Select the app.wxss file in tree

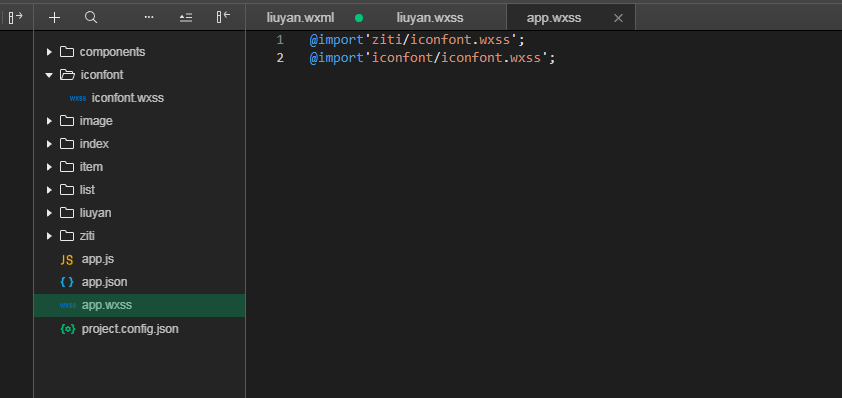139,305
